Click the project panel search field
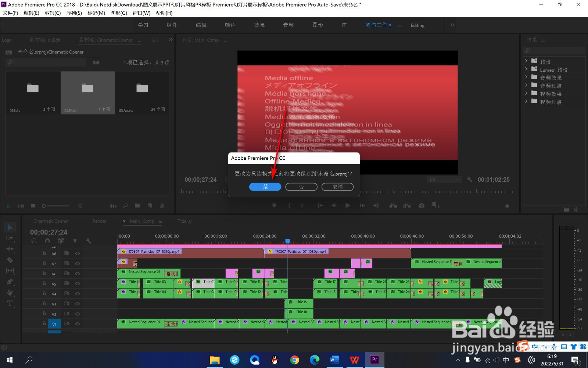The height and width of the screenshot is (368, 588). tap(46, 63)
